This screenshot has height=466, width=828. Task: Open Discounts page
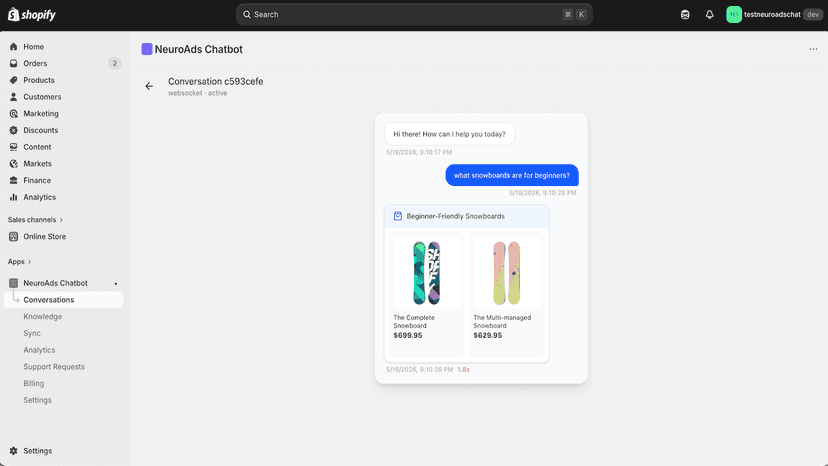(x=41, y=130)
